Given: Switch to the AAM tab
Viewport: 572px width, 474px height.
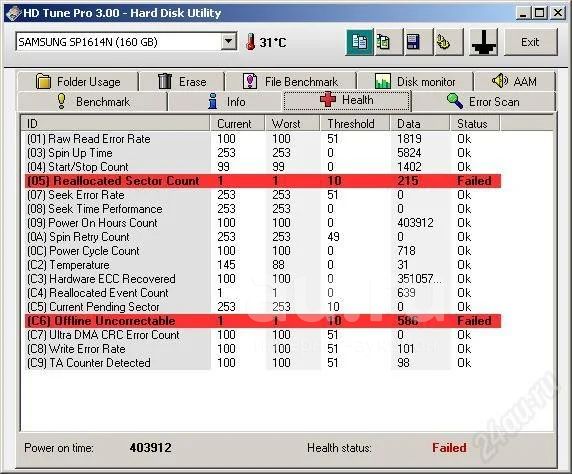Looking at the screenshot, I should (515, 81).
